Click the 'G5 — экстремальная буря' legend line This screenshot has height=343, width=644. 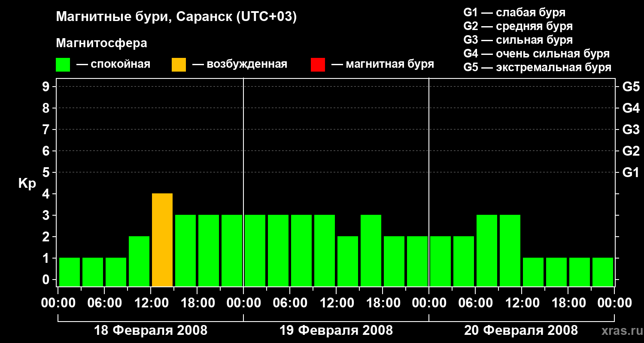(x=538, y=68)
